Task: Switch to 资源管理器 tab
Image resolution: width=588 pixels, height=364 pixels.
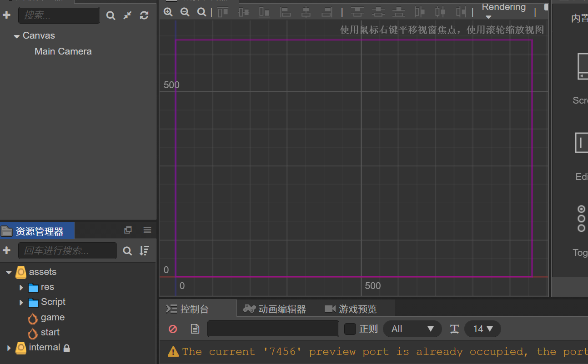Action: click(x=37, y=231)
